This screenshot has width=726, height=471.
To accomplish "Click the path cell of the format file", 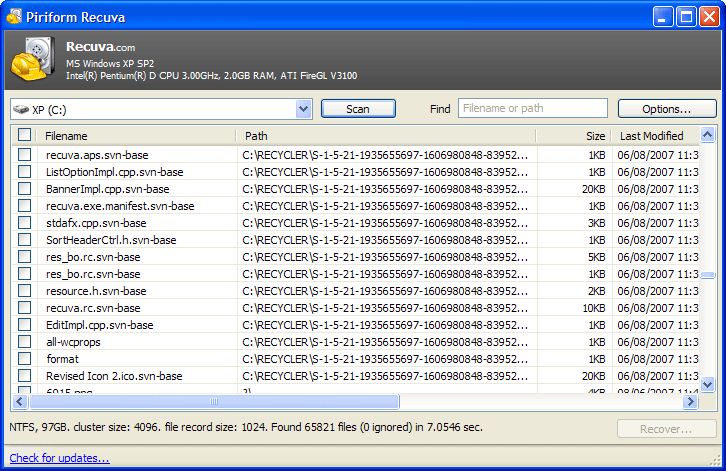I will [x=385, y=359].
